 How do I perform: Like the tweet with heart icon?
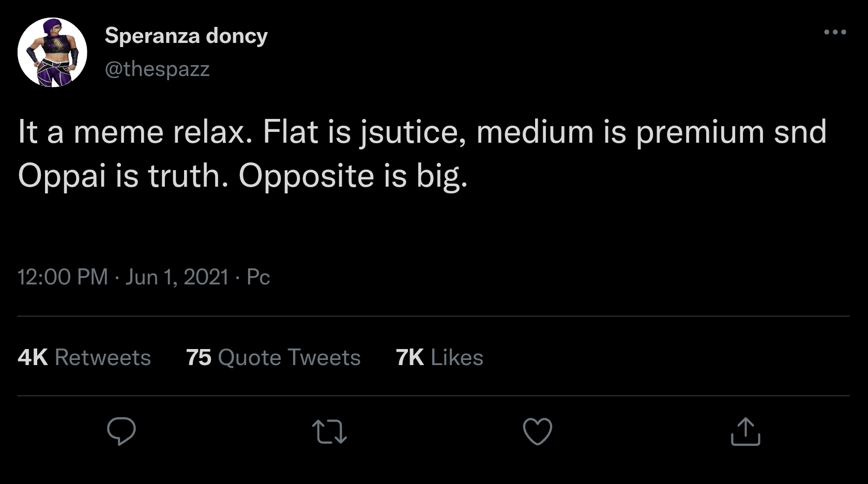pyautogui.click(x=538, y=431)
